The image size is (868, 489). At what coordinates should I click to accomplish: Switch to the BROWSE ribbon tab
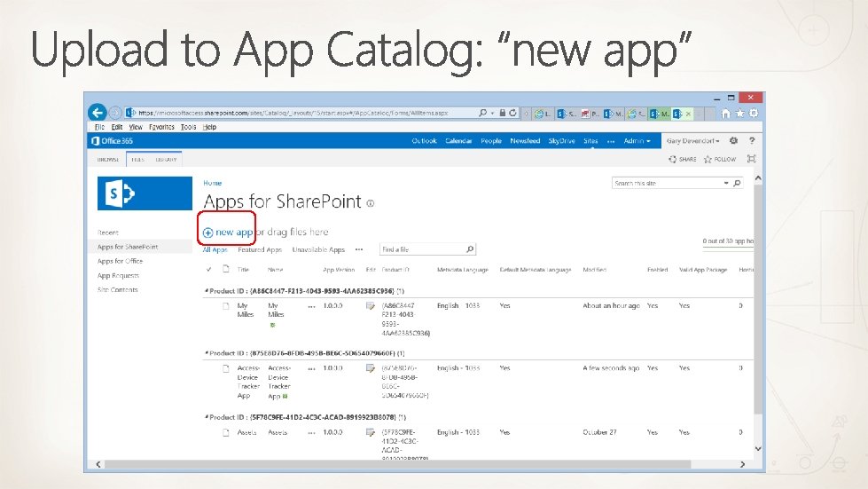click(x=107, y=160)
